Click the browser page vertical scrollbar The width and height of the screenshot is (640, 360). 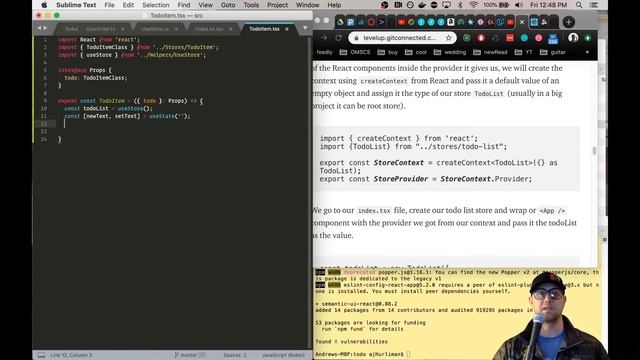click(x=594, y=151)
